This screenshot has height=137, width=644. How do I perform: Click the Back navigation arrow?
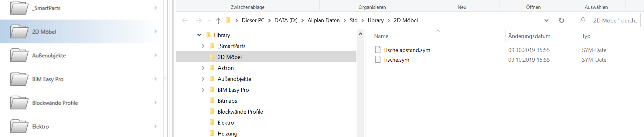185,20
